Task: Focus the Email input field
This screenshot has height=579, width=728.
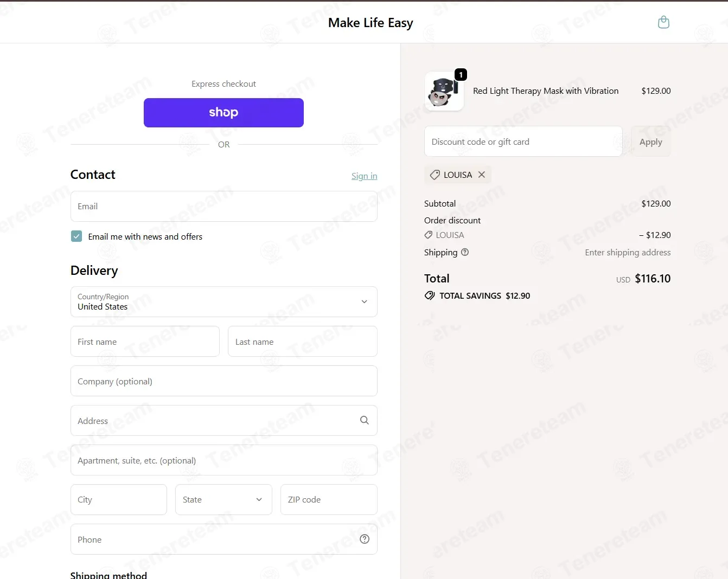Action: click(223, 207)
